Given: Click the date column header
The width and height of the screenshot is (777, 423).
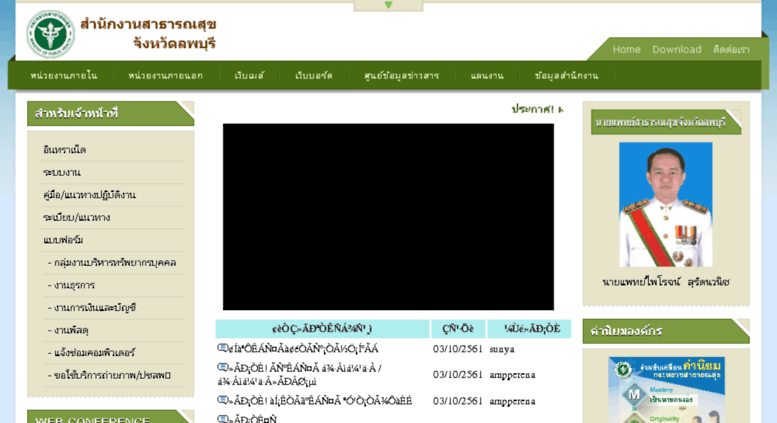Looking at the screenshot, I should pos(458,329).
